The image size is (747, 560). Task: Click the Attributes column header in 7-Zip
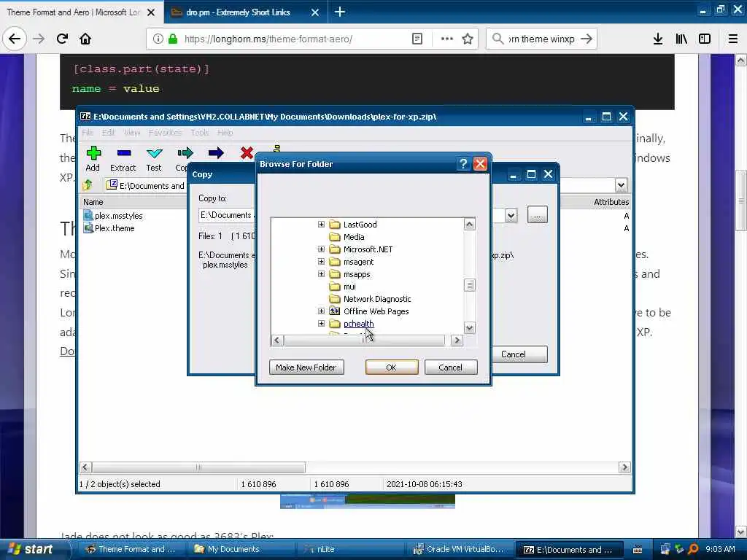pos(611,202)
